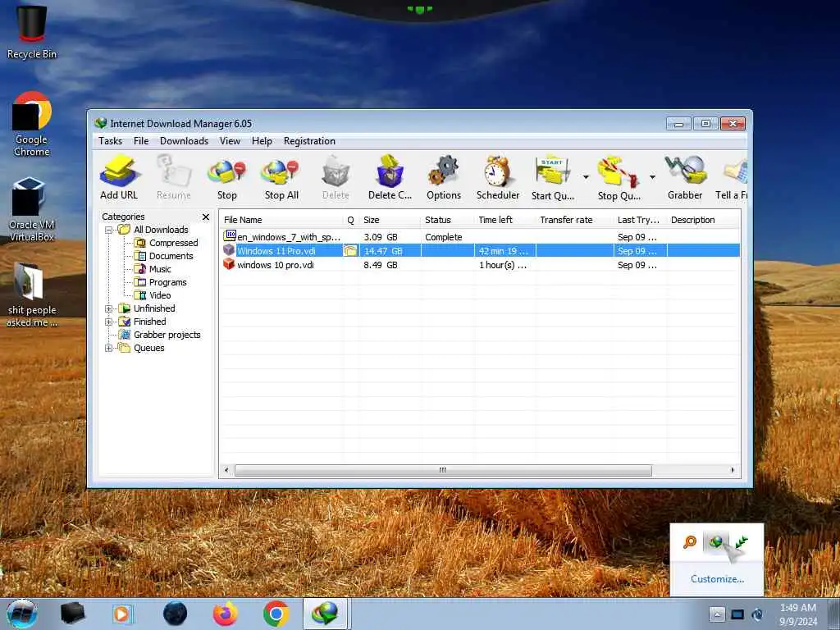Expand the Unfinished category node
The height and width of the screenshot is (630, 840).
point(109,308)
